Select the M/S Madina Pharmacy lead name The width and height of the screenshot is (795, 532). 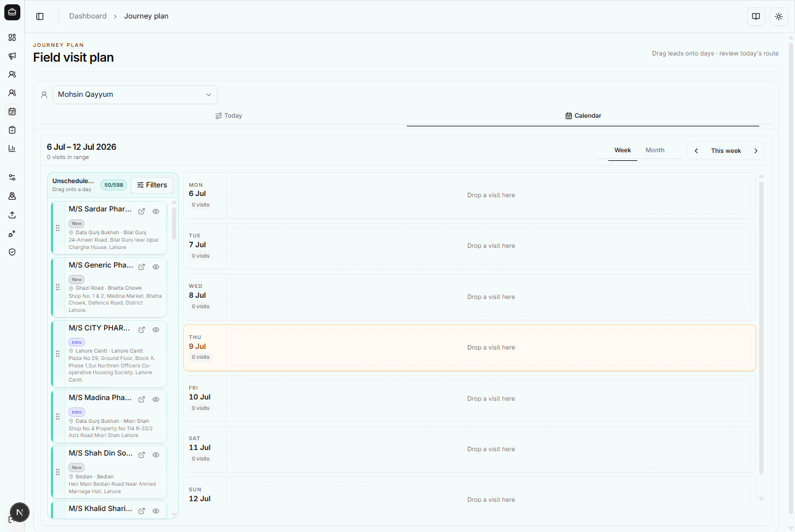point(100,398)
